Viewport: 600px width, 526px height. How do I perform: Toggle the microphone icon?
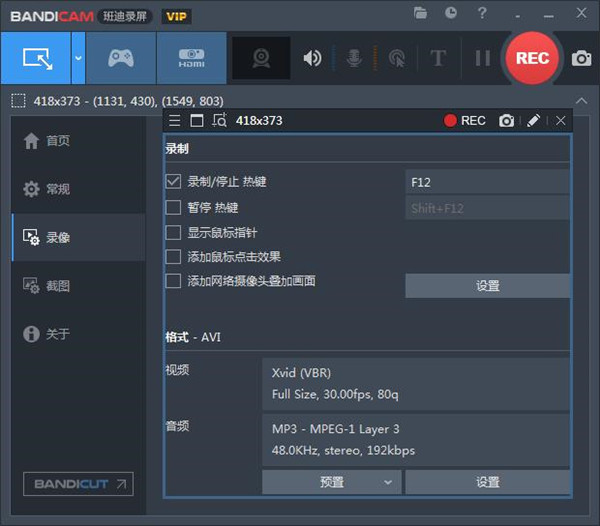[x=354, y=58]
